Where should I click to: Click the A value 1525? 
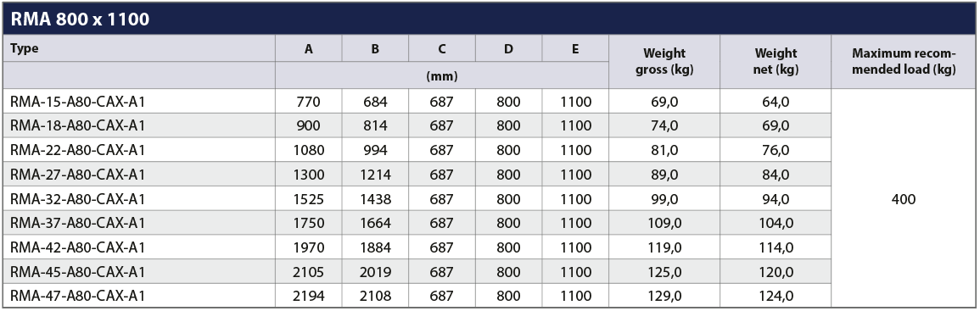click(309, 199)
